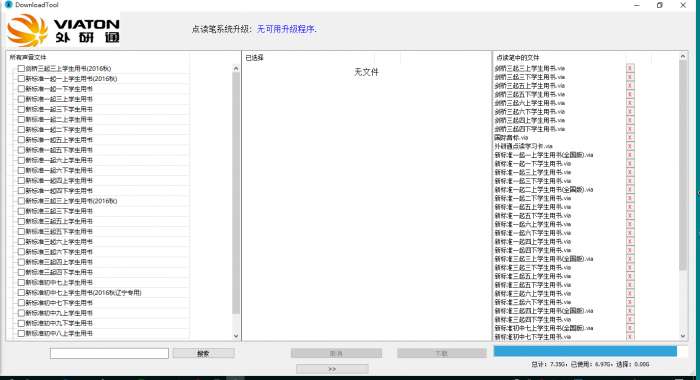
Task: Click the up arrow of the pen files scrollbar
Action: 683,56
